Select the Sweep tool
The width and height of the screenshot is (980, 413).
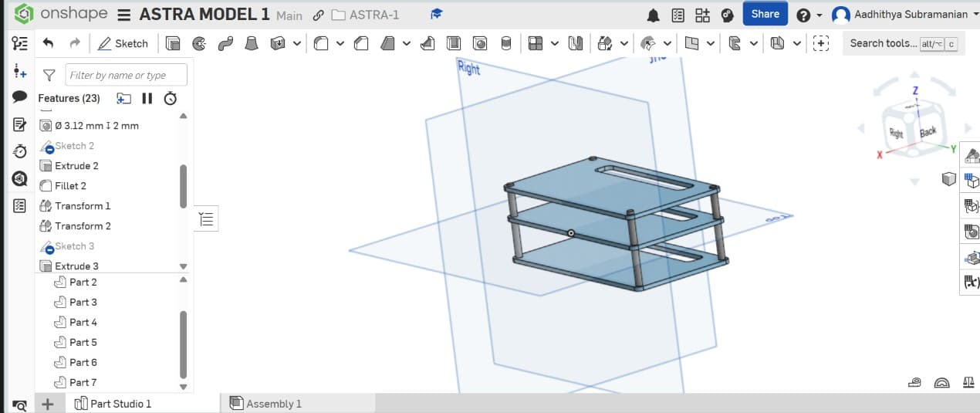coord(225,43)
